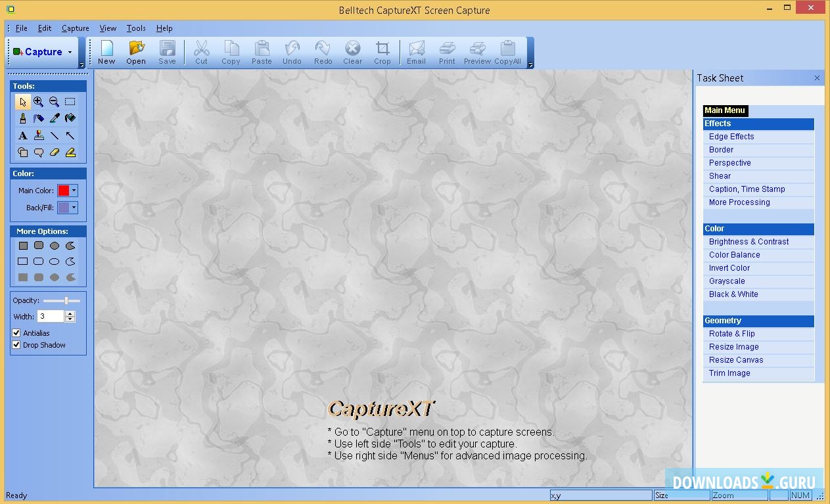Open a file with the Open toolbar icon

136,52
